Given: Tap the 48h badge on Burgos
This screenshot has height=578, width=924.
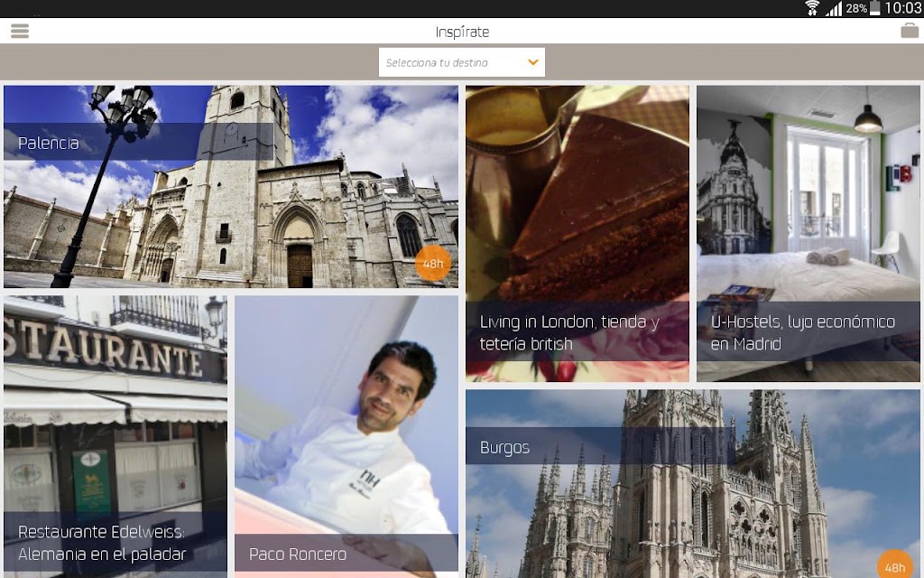Looking at the screenshot, I should coord(894,565).
